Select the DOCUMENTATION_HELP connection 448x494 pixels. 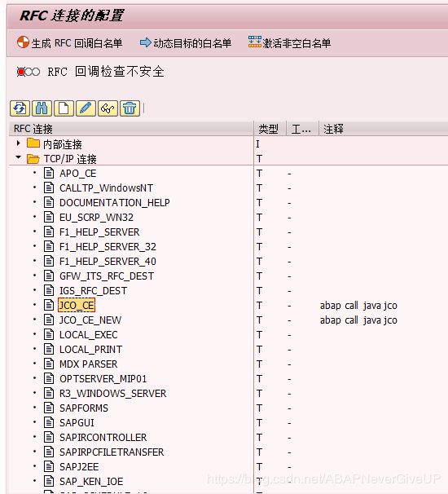pyautogui.click(x=114, y=203)
